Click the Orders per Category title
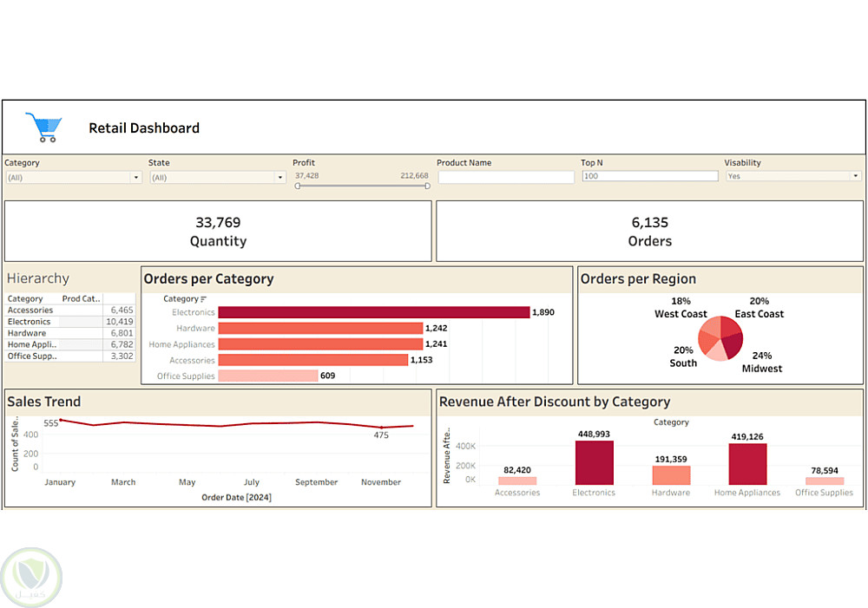Image resolution: width=868 pixels, height=608 pixels. click(x=208, y=278)
